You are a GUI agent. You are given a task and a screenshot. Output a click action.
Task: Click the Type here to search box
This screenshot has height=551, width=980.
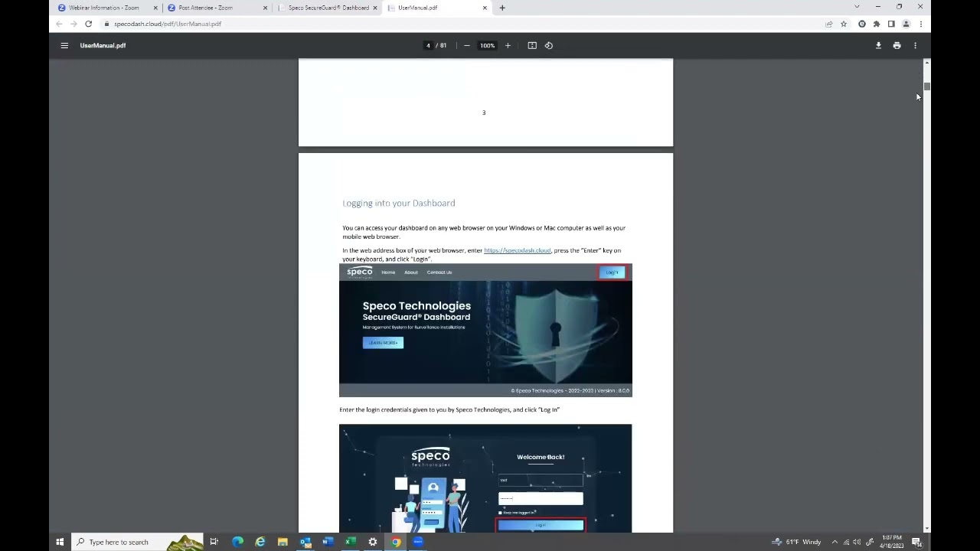pos(138,542)
